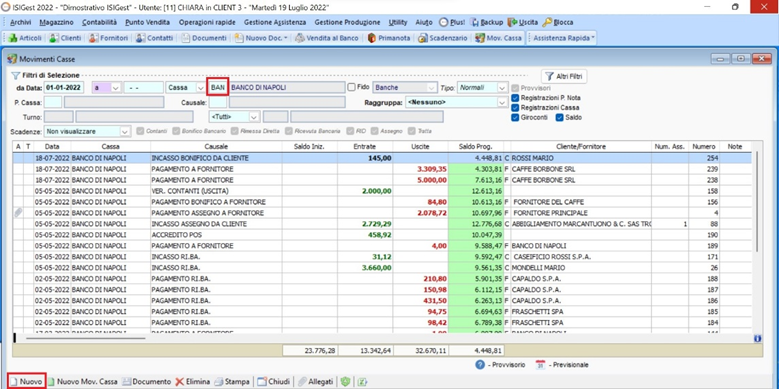Toggle the Bonifico Bancario checkbox
This screenshot has width=779, height=389.
click(176, 131)
